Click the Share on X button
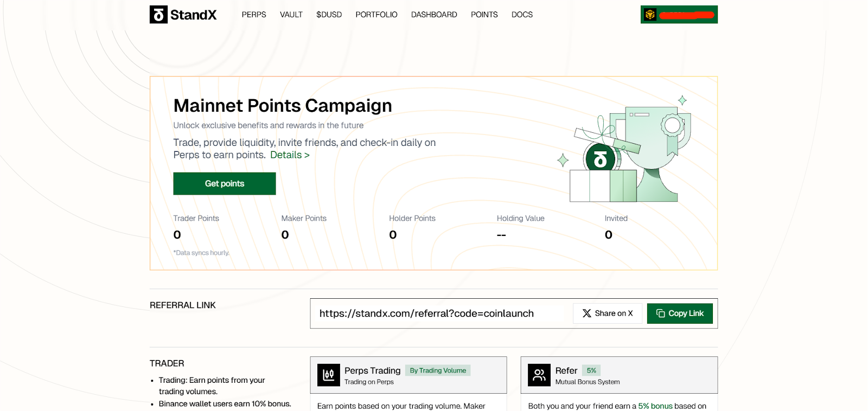The image size is (868, 411). click(608, 313)
